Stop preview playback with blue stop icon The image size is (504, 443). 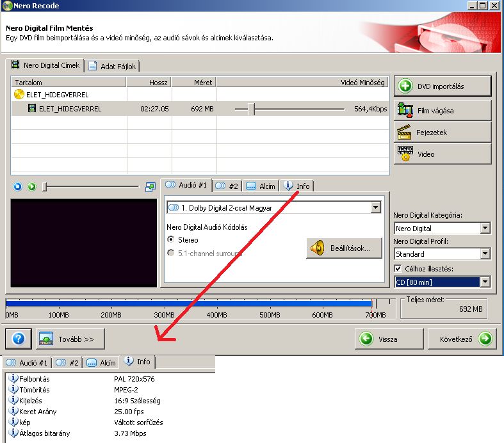18,187
